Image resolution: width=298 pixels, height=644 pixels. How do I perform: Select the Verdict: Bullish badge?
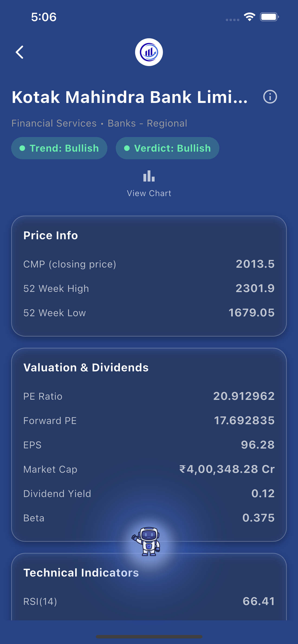[167, 148]
